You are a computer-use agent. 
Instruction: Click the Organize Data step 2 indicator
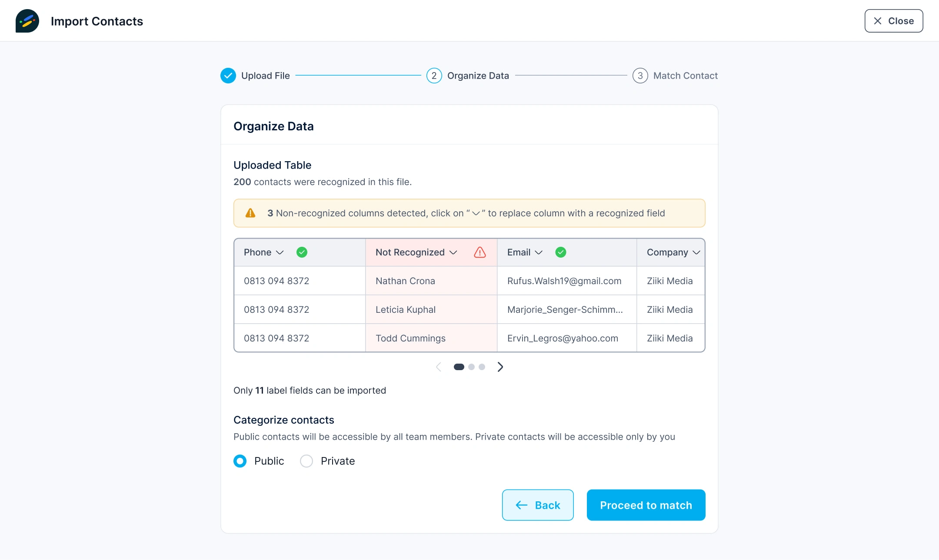434,76
